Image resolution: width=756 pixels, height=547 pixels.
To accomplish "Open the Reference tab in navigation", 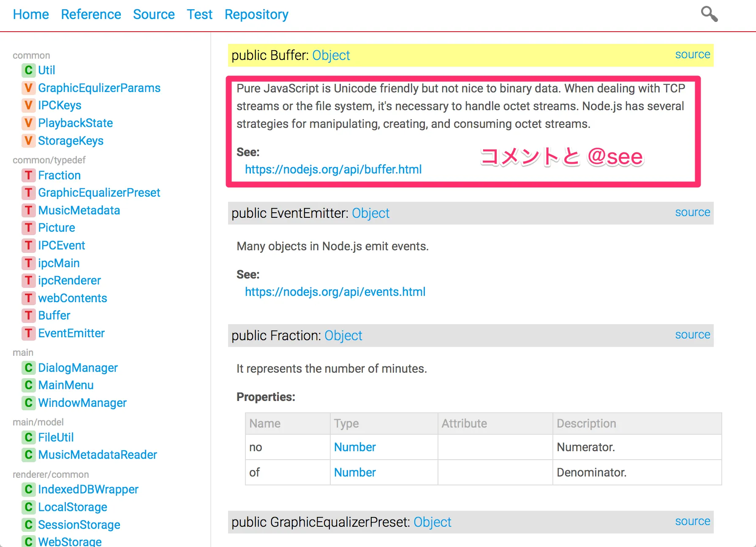I will click(x=91, y=14).
